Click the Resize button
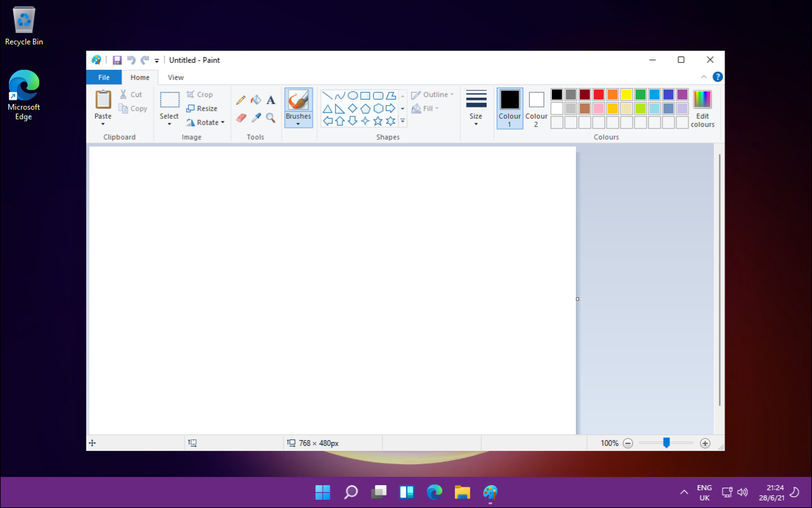This screenshot has height=508, width=812. (x=202, y=109)
